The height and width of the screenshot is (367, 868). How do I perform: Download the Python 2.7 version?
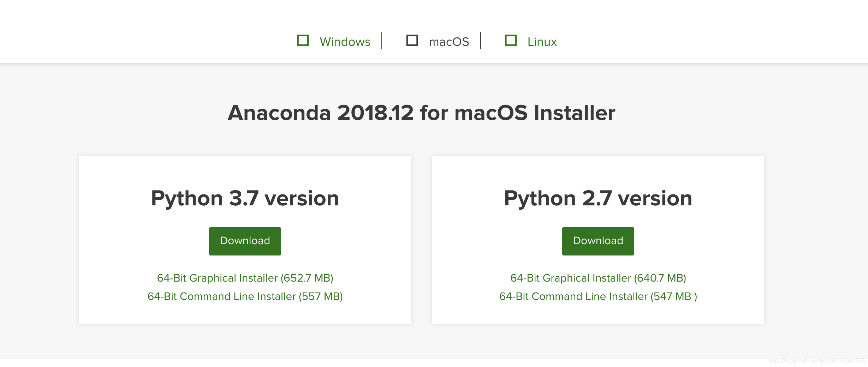tap(598, 241)
